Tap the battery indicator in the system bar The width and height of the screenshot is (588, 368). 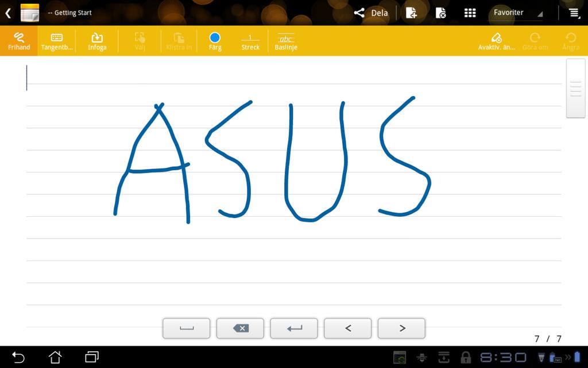(577, 356)
